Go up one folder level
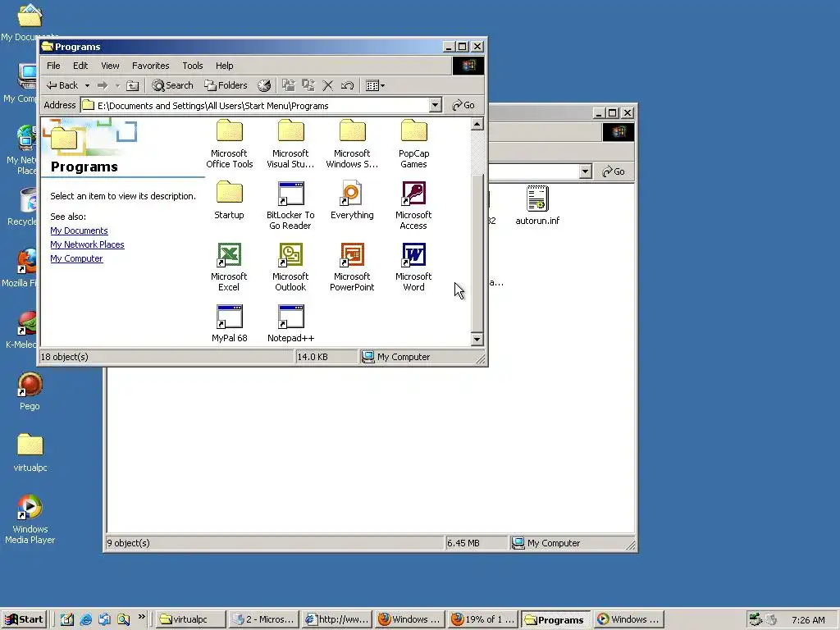 click(x=132, y=85)
